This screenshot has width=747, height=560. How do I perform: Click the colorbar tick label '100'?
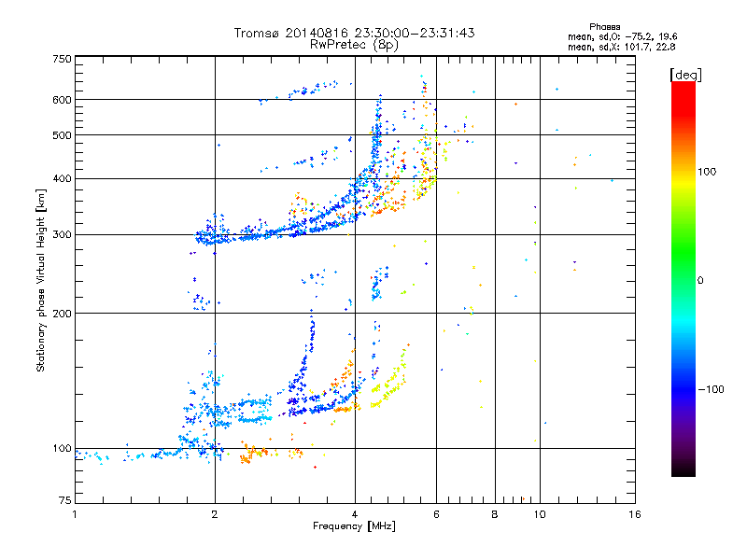click(707, 172)
